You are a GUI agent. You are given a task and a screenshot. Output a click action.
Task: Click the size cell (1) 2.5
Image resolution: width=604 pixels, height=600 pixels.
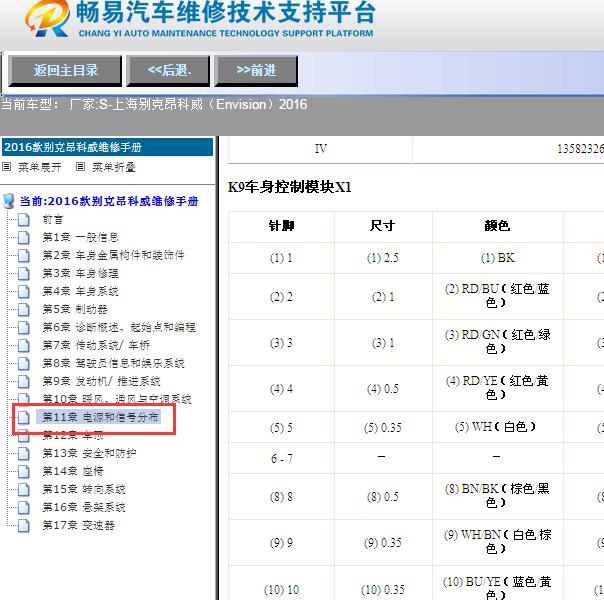383,258
